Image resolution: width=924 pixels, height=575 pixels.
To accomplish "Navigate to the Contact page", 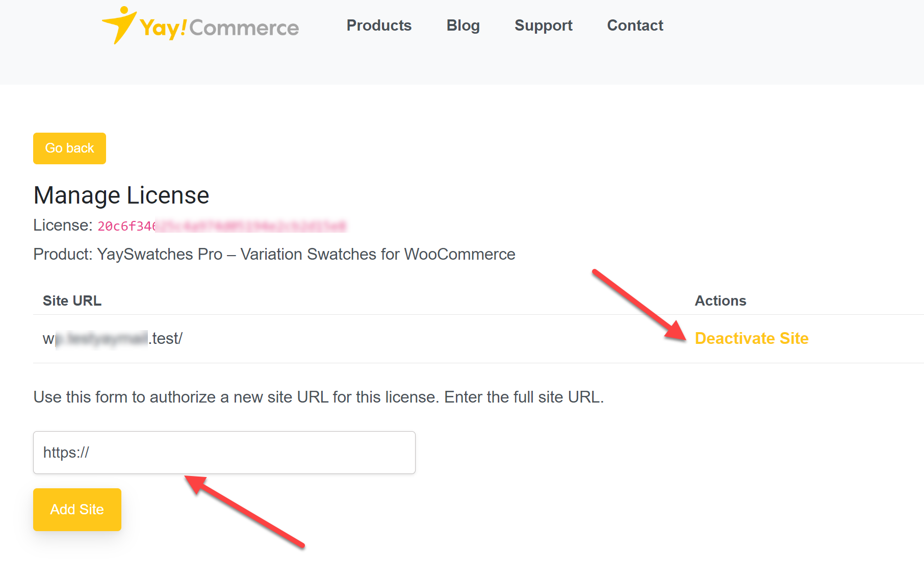I will pos(635,26).
